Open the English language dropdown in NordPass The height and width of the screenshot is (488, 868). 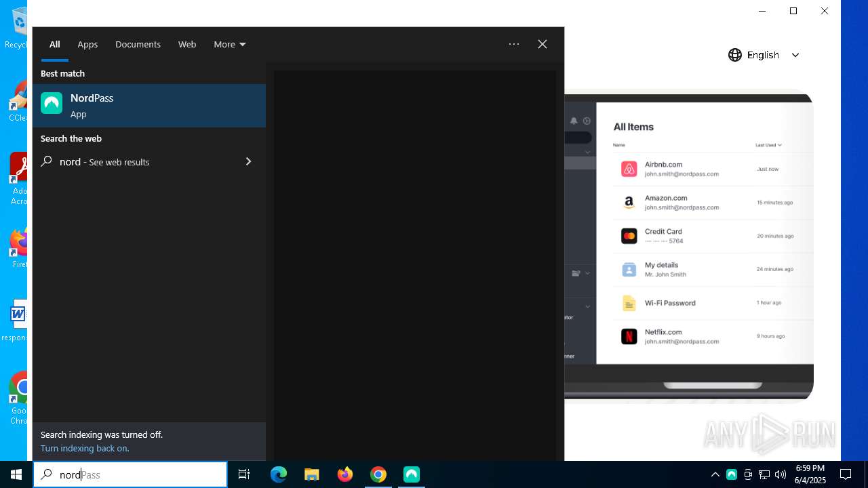(x=764, y=55)
